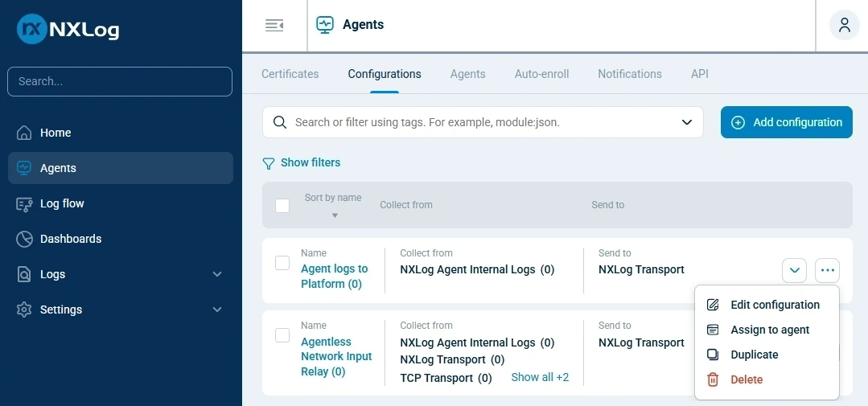This screenshot has width=868, height=406.
Task: Open the Auto-enroll tab
Action: 542,74
